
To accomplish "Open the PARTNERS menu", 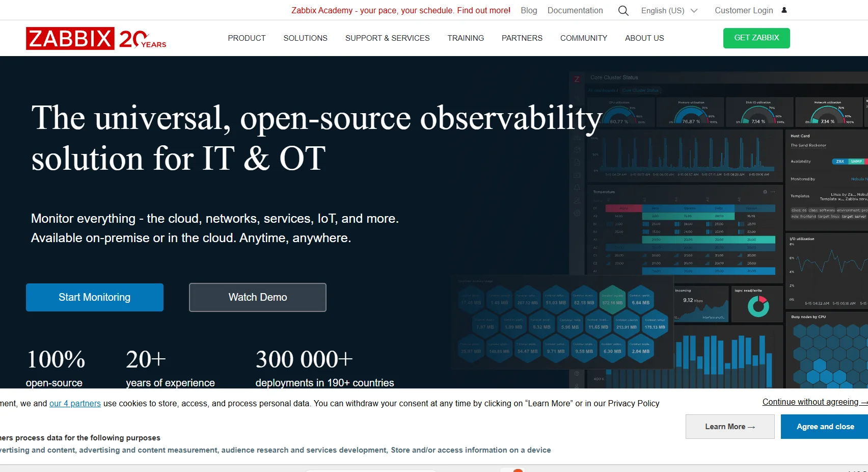I will tap(522, 38).
